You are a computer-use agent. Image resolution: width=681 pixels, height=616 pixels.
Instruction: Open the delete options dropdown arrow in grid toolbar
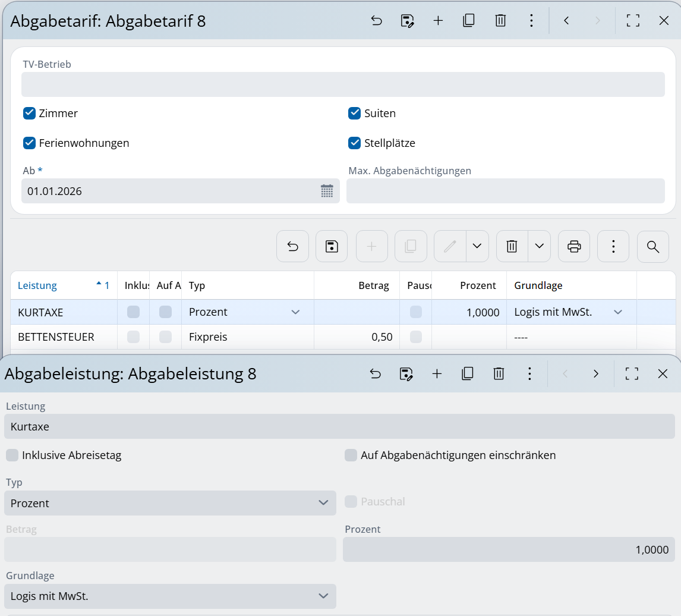pyautogui.click(x=539, y=246)
